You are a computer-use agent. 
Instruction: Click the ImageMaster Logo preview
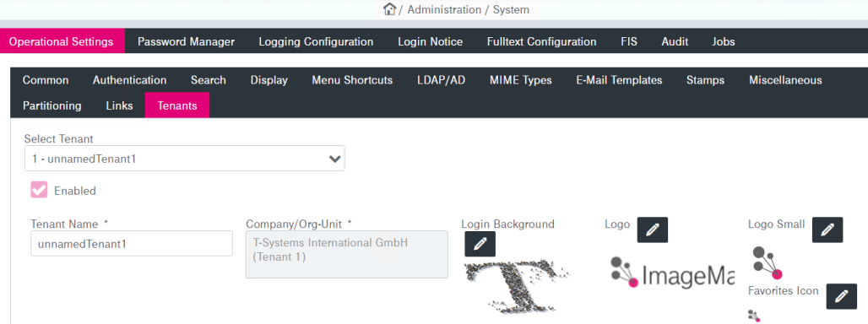[672, 273]
